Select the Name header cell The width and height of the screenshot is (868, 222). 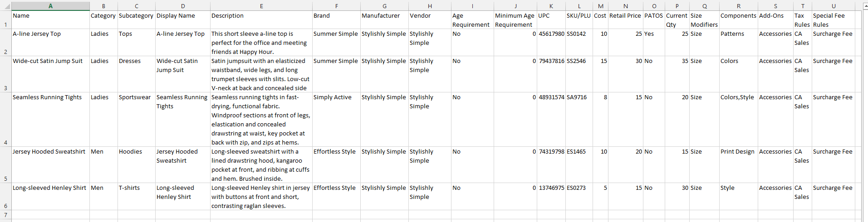click(50, 20)
